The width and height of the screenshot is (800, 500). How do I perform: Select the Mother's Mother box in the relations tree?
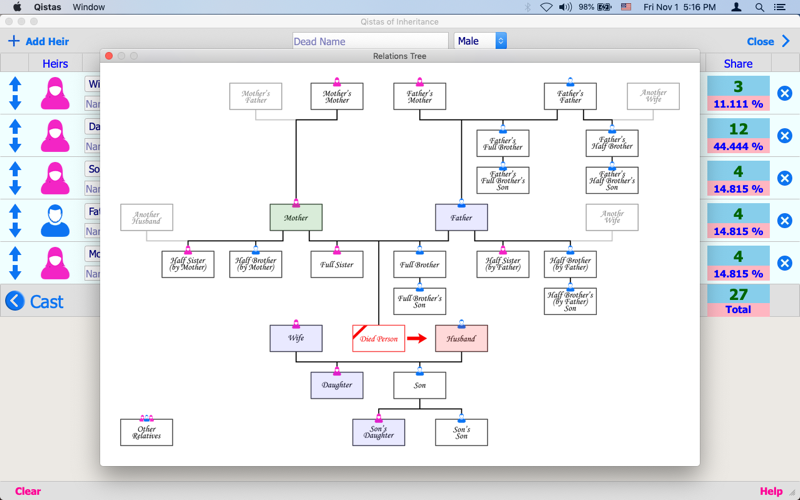pos(337,96)
